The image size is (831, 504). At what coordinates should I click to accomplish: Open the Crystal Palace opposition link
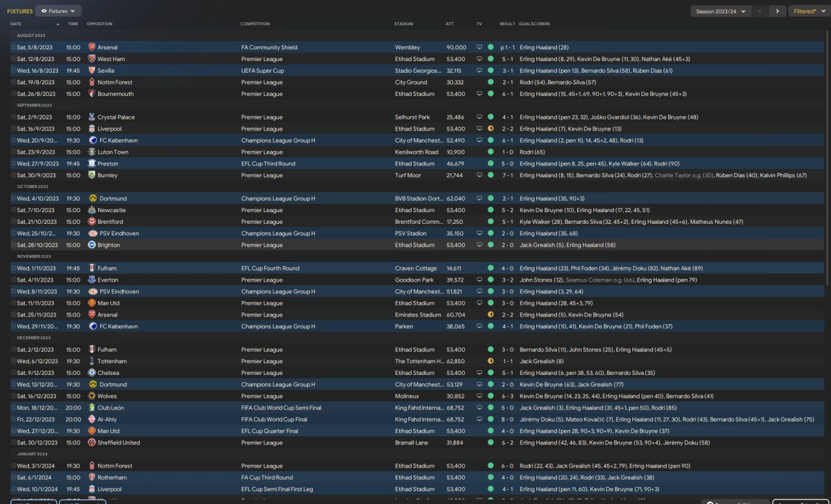coord(116,117)
